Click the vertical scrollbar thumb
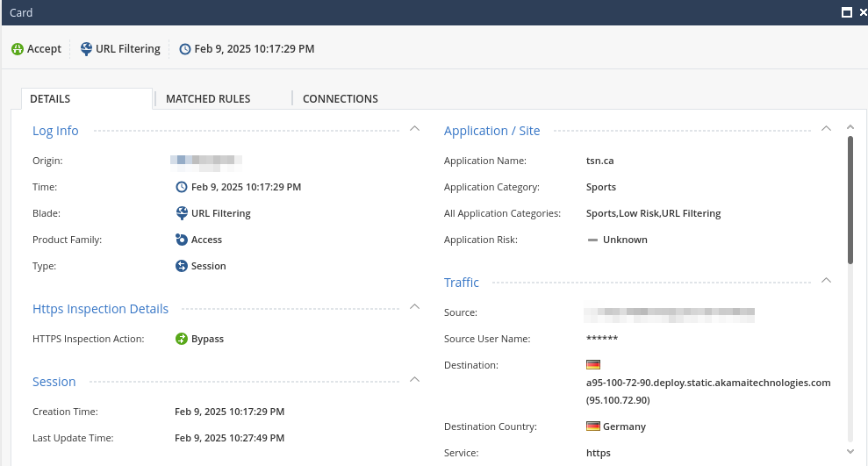 (850, 199)
